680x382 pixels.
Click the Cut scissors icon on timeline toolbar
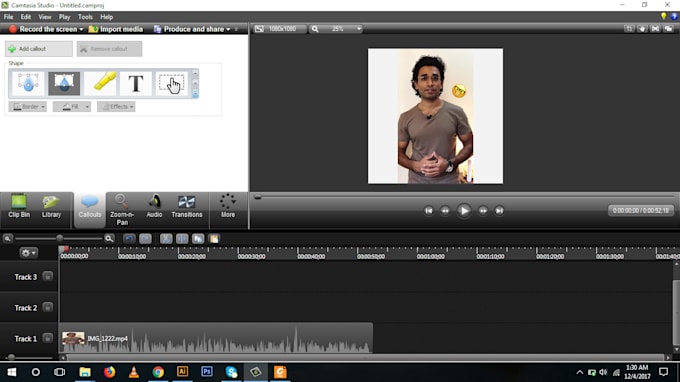[166, 238]
